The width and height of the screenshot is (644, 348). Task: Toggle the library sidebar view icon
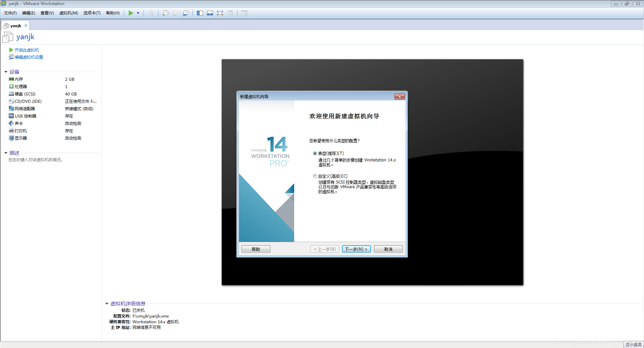coord(200,13)
